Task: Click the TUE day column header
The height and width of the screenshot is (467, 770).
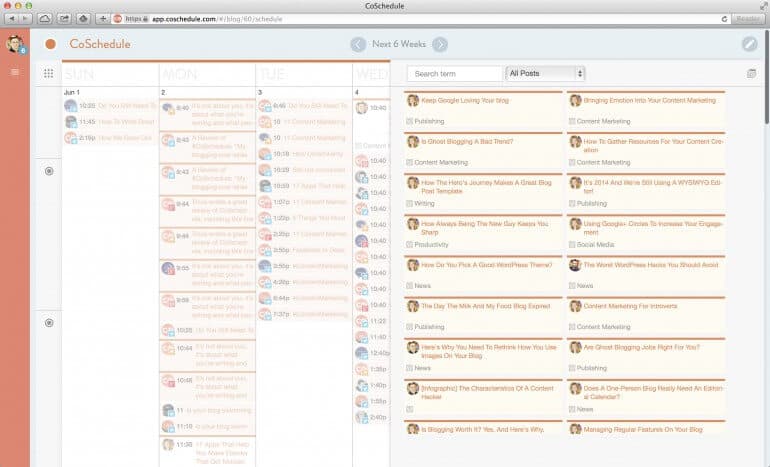Action: (x=272, y=74)
